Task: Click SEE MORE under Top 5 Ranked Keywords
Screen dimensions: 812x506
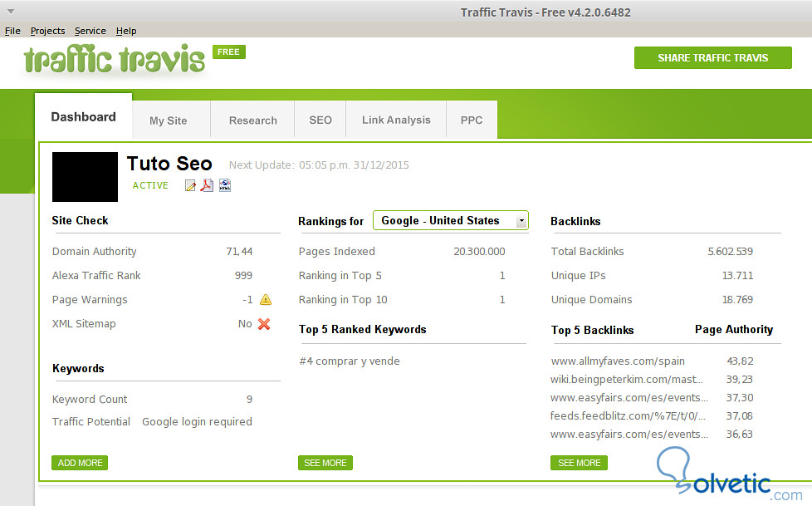Action: click(325, 463)
